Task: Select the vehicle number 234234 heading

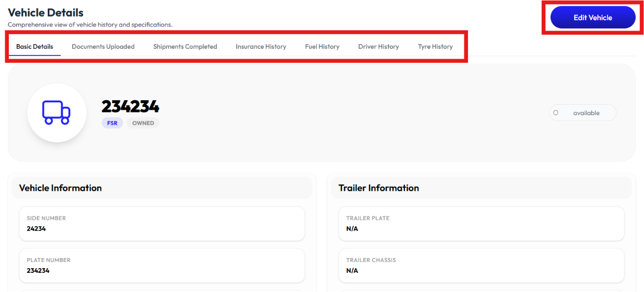Action: coord(130,106)
